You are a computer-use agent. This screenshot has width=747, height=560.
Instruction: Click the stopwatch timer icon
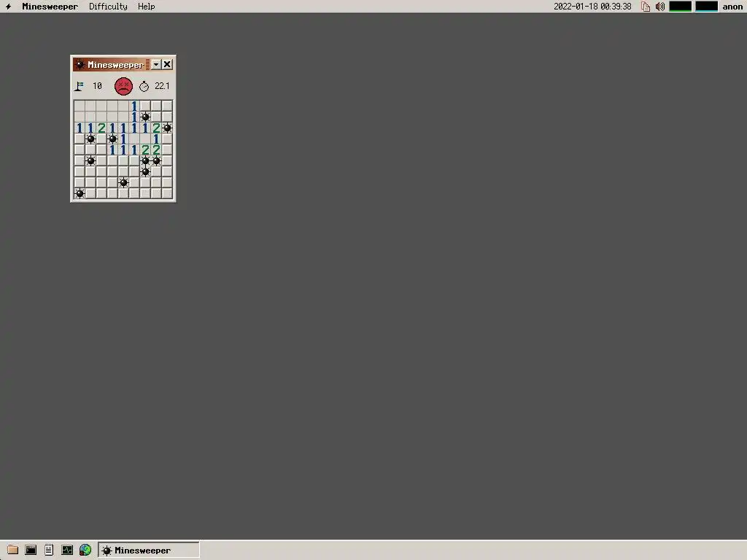(144, 86)
